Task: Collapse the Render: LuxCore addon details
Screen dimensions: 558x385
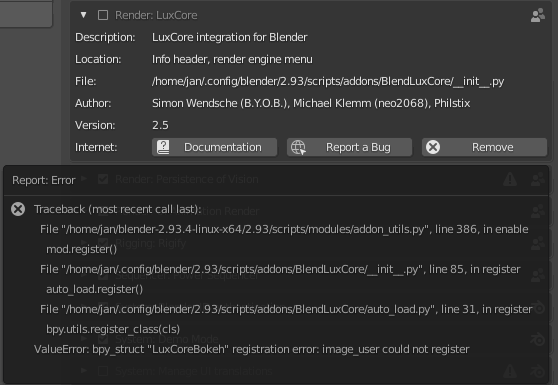Action: 84,15
